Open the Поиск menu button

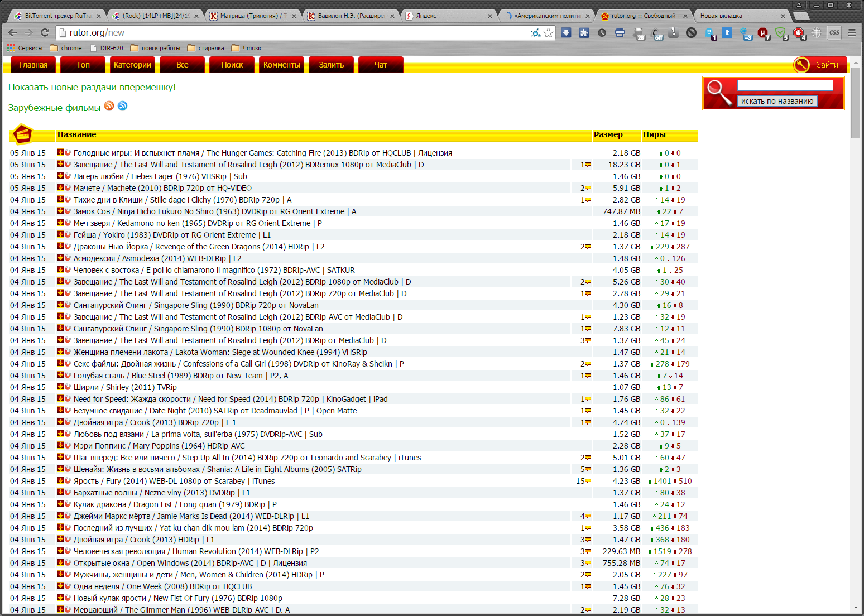(x=232, y=65)
